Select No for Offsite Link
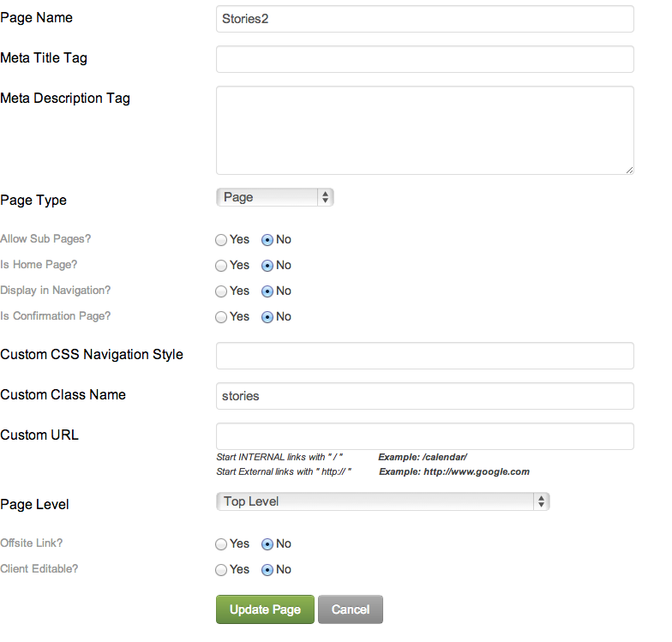 tap(267, 544)
